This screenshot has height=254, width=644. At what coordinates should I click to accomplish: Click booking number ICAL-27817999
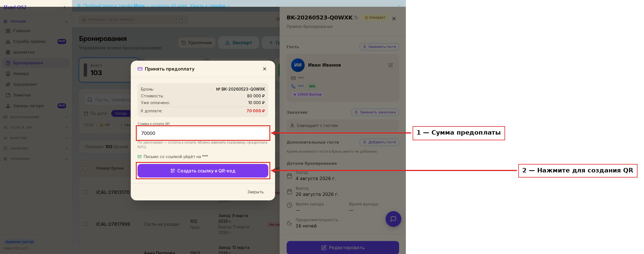[113, 224]
